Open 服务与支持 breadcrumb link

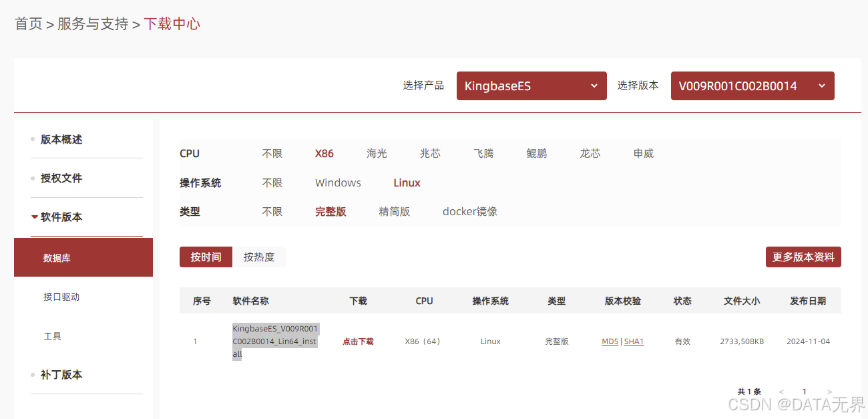click(x=93, y=24)
